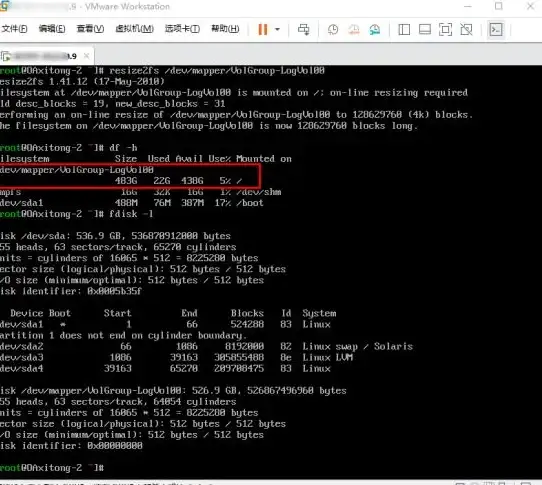Image resolution: width=542 pixels, height=485 pixels.
Task: Open the 帮助(H) menu
Action: click(x=225, y=29)
